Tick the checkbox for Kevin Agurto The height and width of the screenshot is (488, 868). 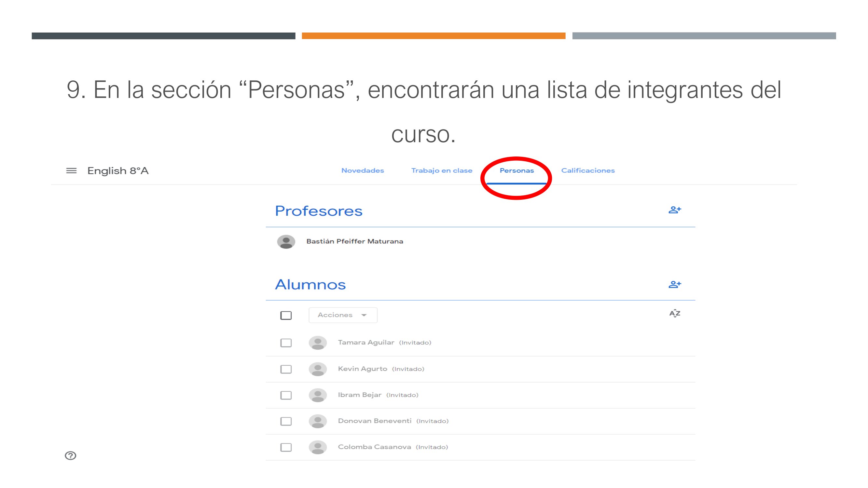(x=286, y=369)
